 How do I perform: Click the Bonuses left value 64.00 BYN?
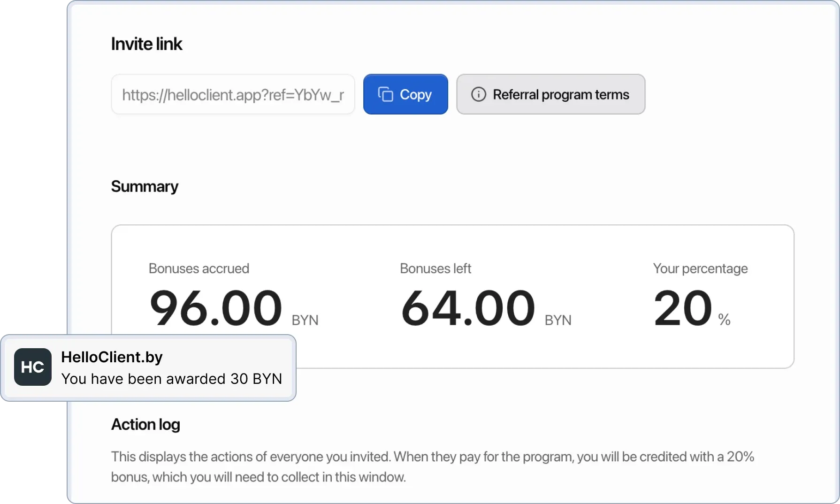tap(467, 307)
